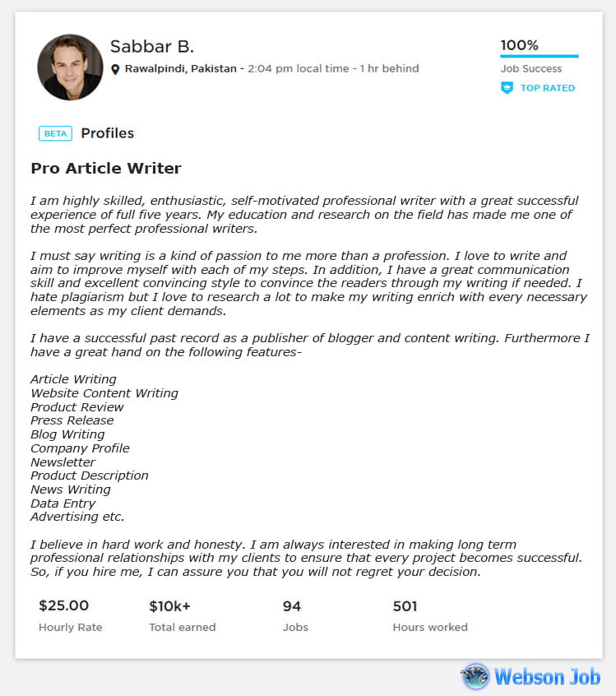Click the 100% Job Success score

pos(519,44)
